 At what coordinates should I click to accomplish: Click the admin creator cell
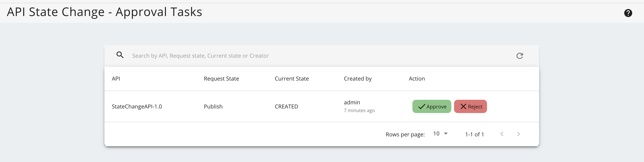[x=352, y=103]
